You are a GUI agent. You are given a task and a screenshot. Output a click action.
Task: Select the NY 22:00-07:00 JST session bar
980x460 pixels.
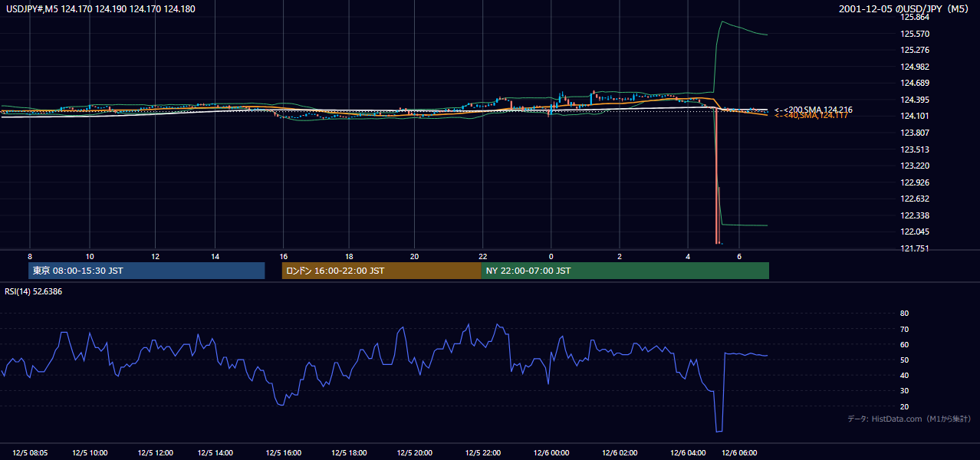click(x=625, y=271)
